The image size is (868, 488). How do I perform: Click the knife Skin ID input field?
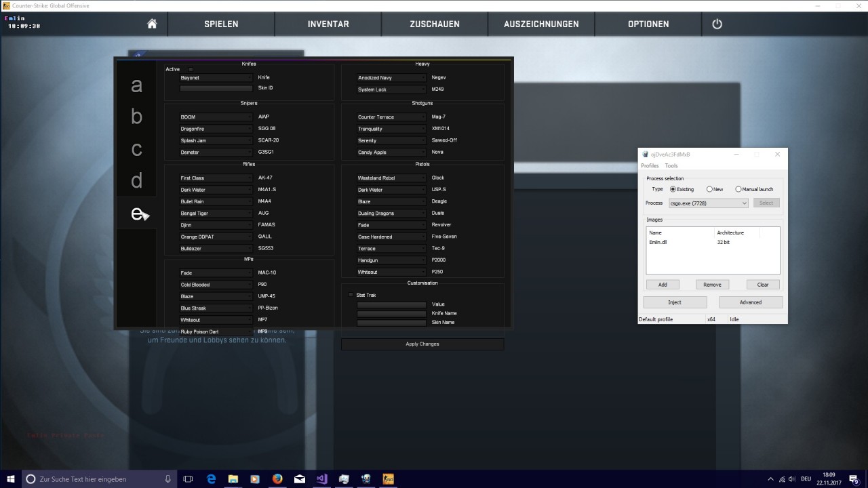tap(216, 88)
